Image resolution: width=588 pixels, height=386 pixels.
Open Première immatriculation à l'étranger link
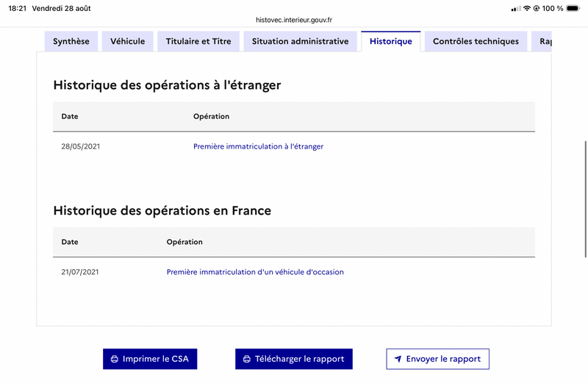[259, 146]
